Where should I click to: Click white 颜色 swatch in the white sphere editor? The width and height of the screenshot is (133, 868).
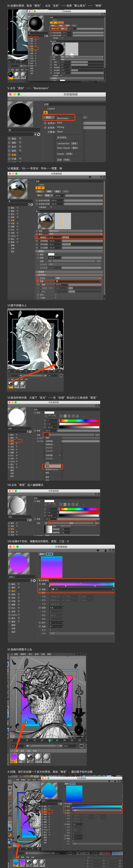point(49,412)
